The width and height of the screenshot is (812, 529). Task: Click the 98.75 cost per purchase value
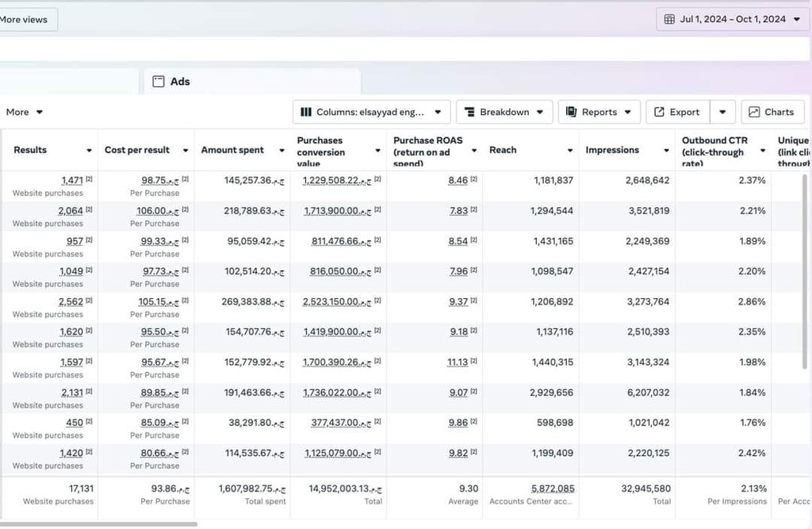[x=160, y=180]
